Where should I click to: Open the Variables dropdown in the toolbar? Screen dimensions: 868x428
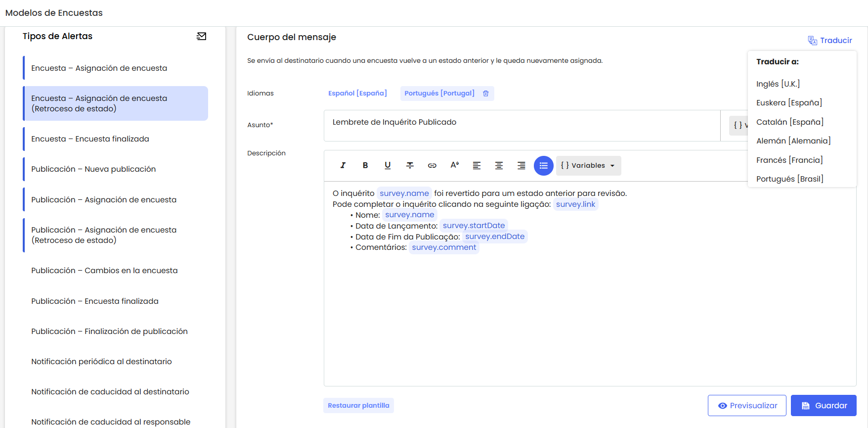(588, 165)
